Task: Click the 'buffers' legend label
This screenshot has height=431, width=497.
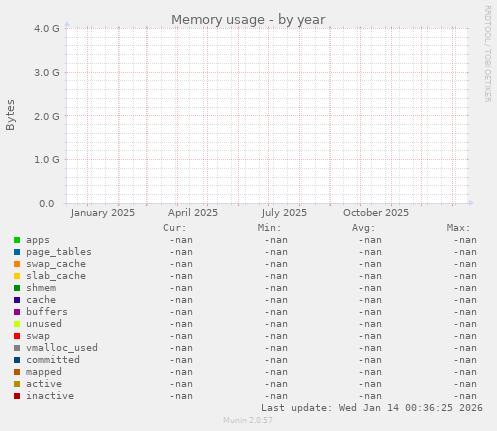Action: pos(47,312)
